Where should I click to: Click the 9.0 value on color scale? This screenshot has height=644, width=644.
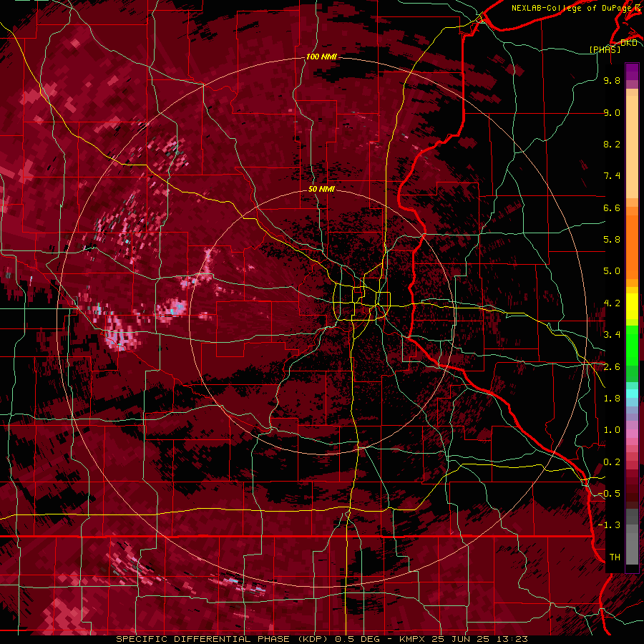(612, 112)
